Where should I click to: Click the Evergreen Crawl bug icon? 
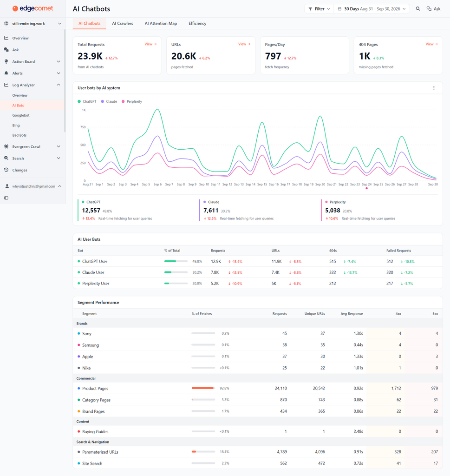coord(7,146)
